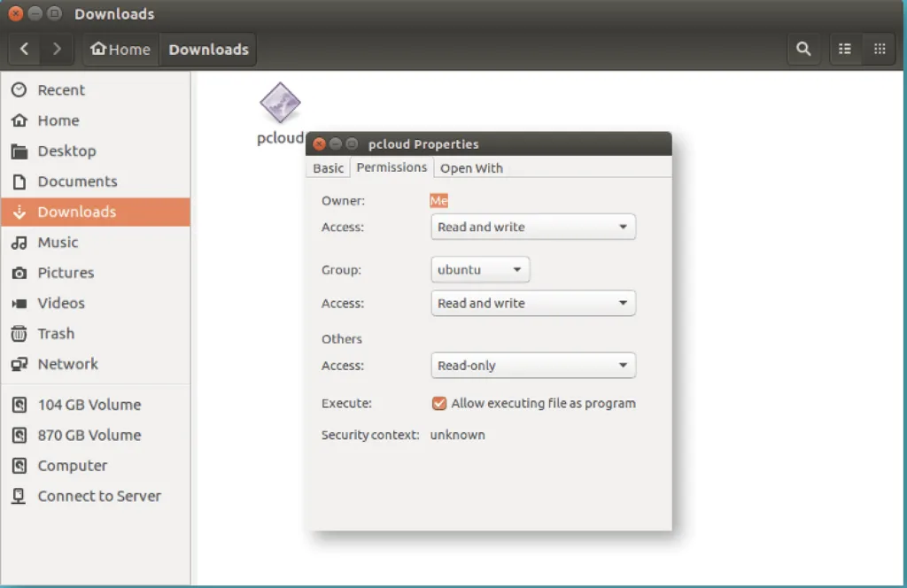Screen dimensions: 907x588
Task: Go back with left arrow button
Action: click(x=25, y=50)
